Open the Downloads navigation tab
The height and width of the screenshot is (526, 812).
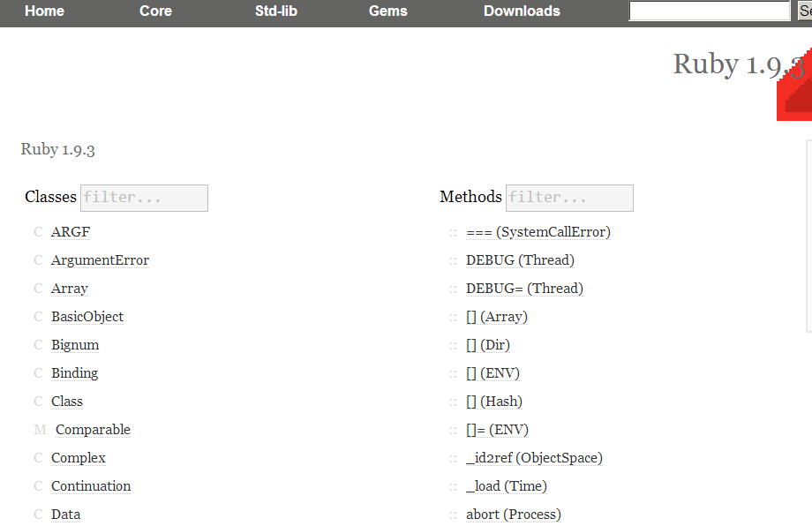[522, 11]
